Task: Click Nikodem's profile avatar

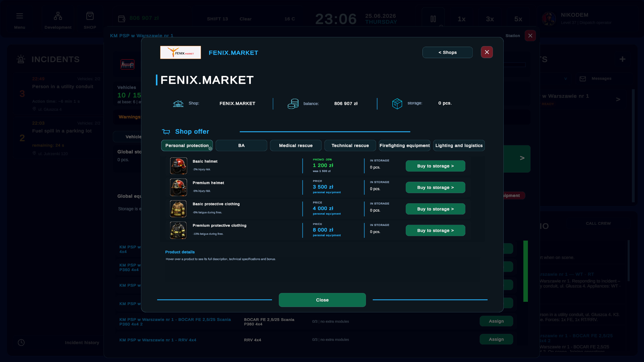Action: click(549, 19)
